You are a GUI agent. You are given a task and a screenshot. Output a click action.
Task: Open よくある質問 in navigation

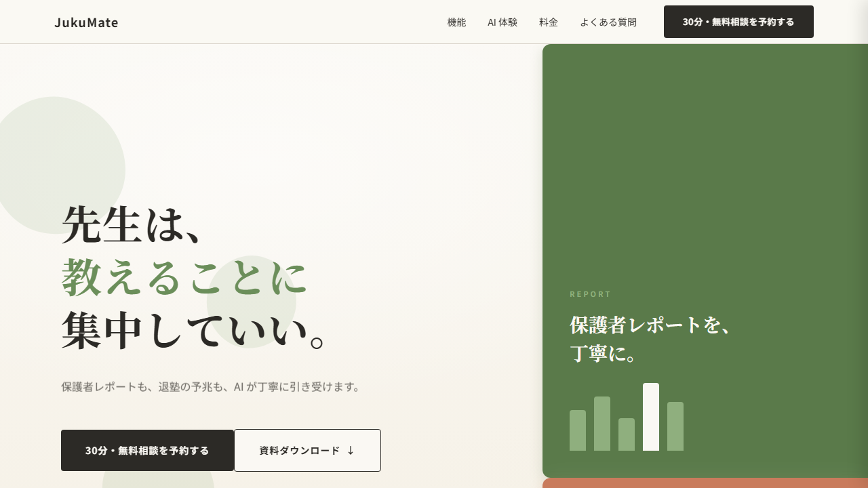[x=608, y=22]
